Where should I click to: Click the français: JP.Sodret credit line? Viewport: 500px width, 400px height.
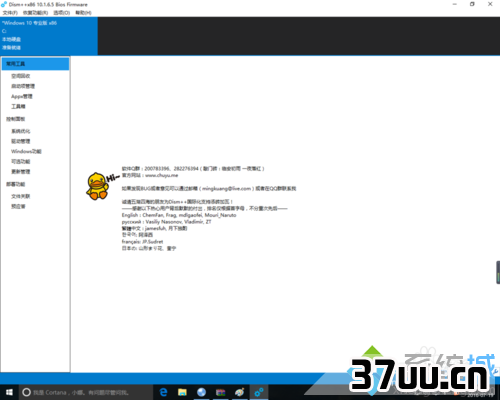[142, 242]
